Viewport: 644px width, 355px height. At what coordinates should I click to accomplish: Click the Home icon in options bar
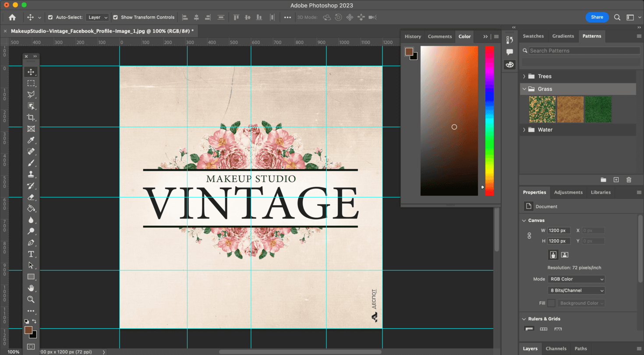[x=12, y=18]
